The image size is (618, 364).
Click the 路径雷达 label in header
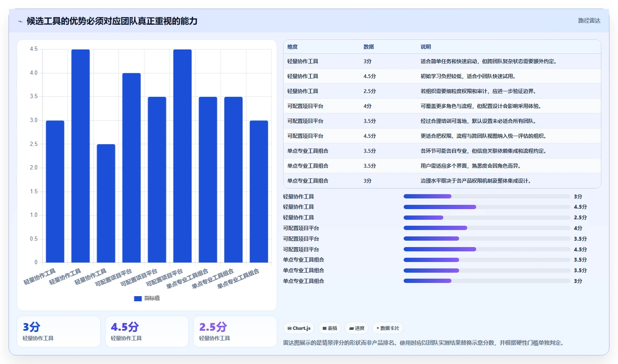pos(589,20)
